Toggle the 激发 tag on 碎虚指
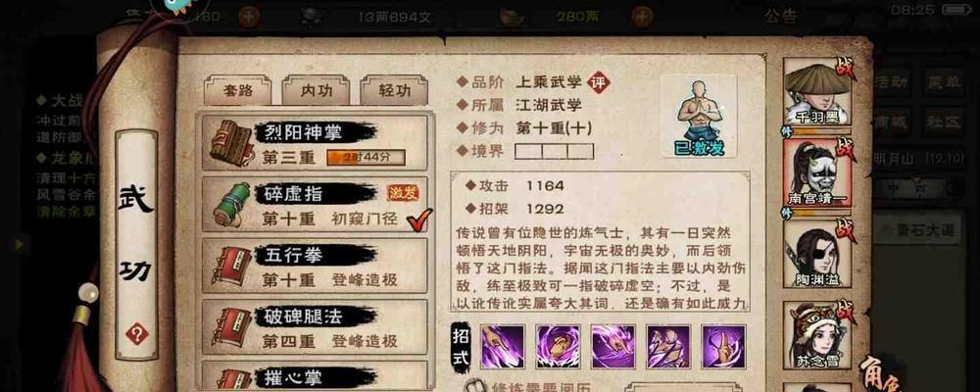The height and width of the screenshot is (392, 980). (403, 193)
